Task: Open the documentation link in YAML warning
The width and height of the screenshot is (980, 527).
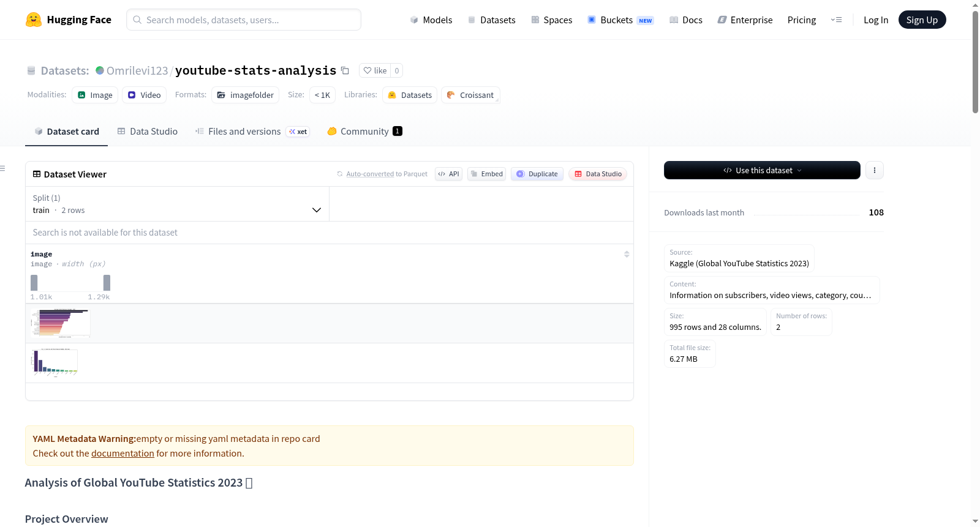Action: 123,454
